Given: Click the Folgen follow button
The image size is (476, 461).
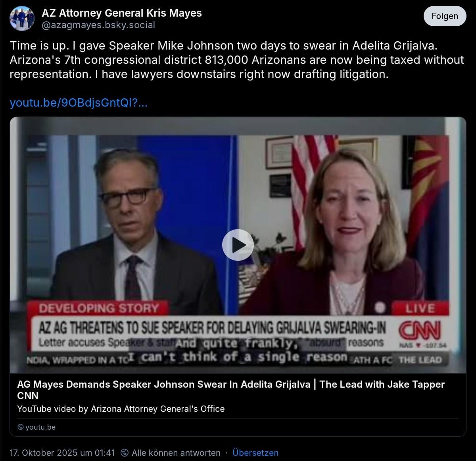Looking at the screenshot, I should coord(445,16).
